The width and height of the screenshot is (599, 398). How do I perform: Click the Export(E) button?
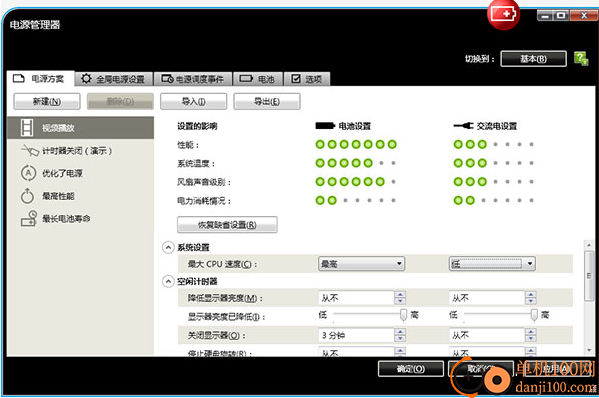click(x=267, y=102)
